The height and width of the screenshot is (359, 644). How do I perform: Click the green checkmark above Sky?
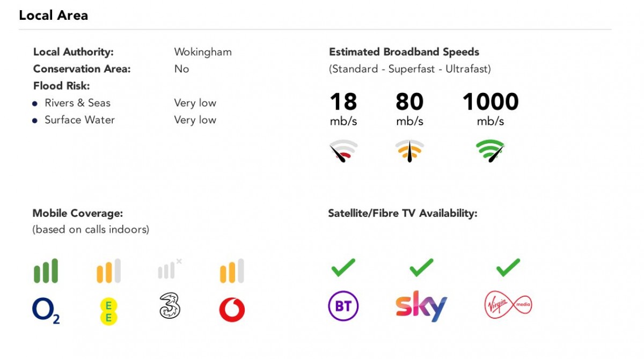tap(421, 267)
